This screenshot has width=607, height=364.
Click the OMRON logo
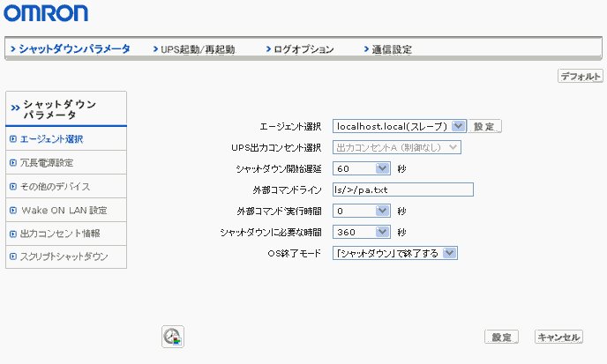tap(46, 12)
